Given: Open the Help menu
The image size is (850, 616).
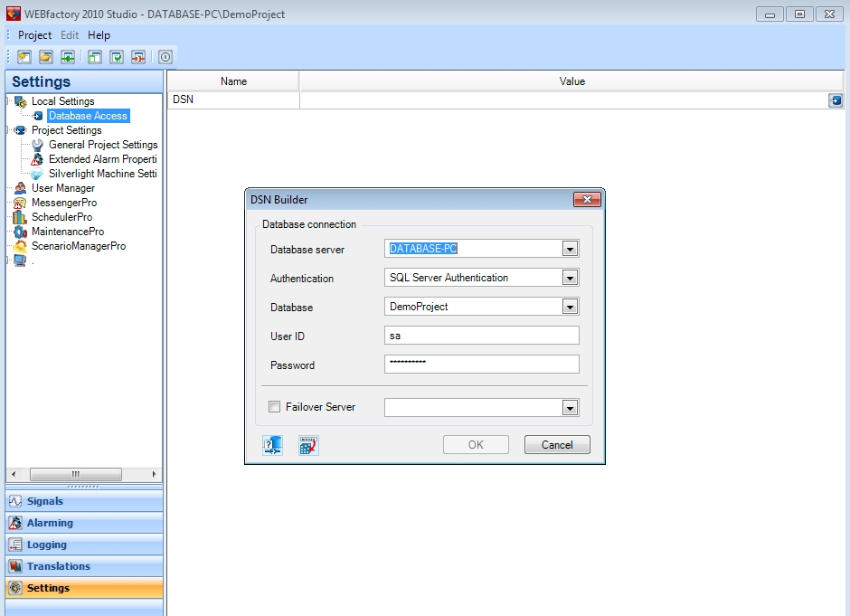Looking at the screenshot, I should pyautogui.click(x=99, y=35).
